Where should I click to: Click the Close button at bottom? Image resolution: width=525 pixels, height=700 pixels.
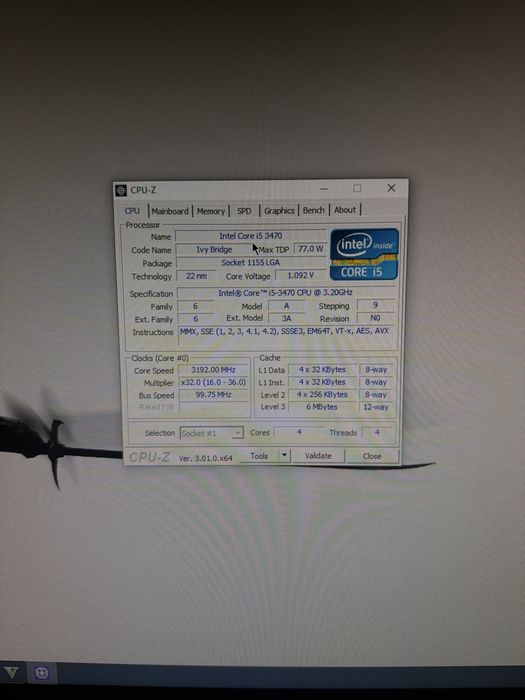pos(372,456)
